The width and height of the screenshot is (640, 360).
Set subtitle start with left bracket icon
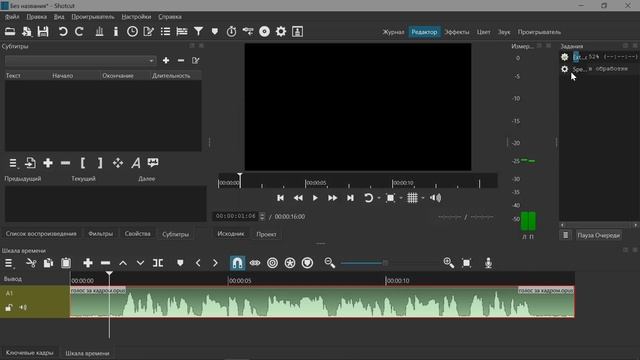coord(83,163)
